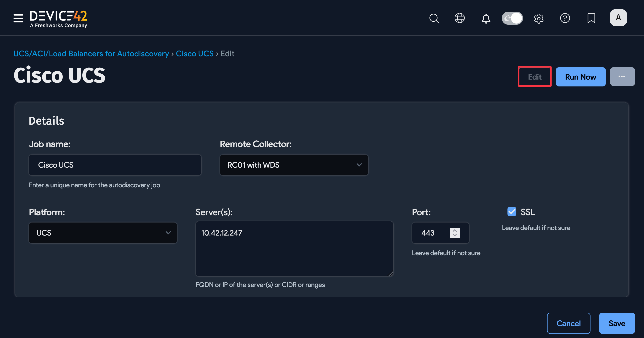Click the Device42 logo
The image size is (644, 338).
(58, 19)
